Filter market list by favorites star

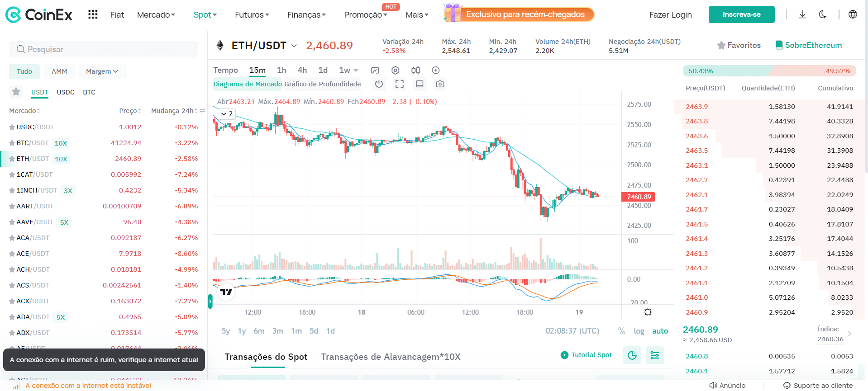[16, 92]
